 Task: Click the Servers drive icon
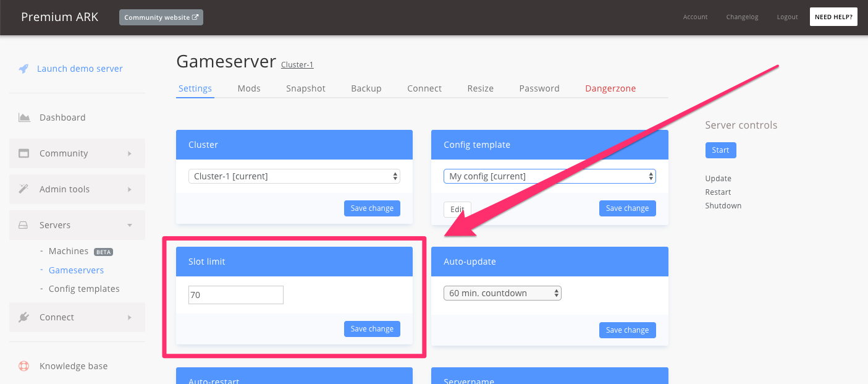click(23, 225)
